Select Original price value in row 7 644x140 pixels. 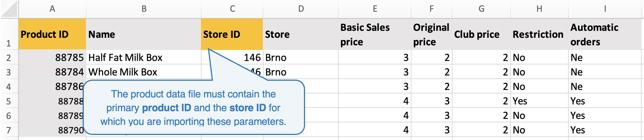click(431, 130)
